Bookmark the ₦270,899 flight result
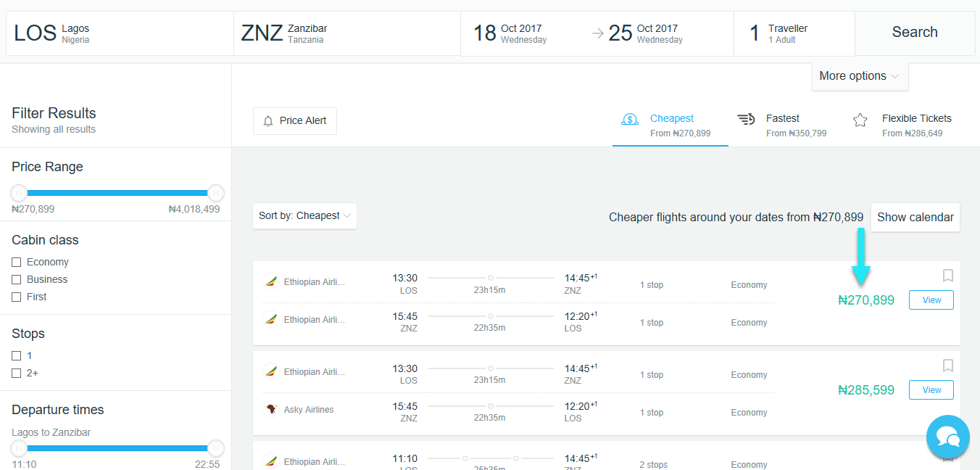Screen dimensions: 980x470 pyautogui.click(x=947, y=276)
